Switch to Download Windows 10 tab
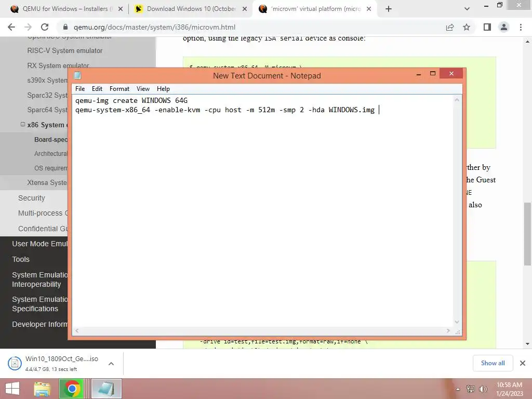The image size is (532, 399). tap(190, 9)
